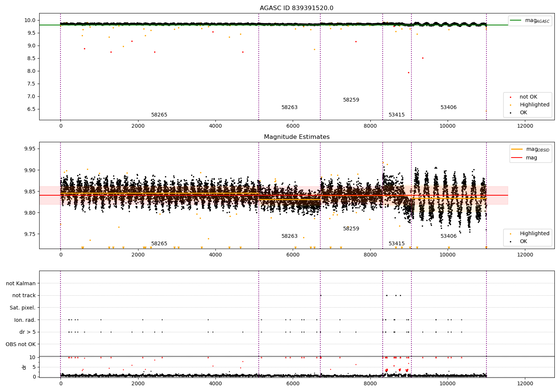Click the 'dr > 5' axis label
Screen dimensions: 560x392
click(28, 332)
